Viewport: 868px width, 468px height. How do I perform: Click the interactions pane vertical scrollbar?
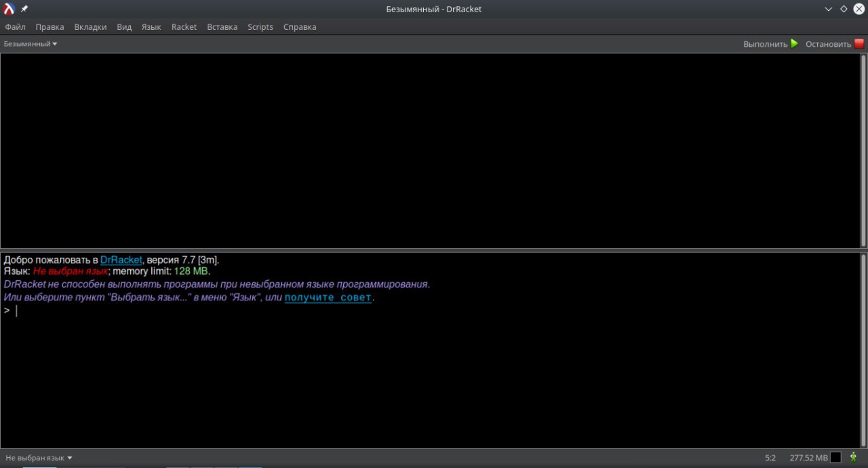click(x=863, y=351)
